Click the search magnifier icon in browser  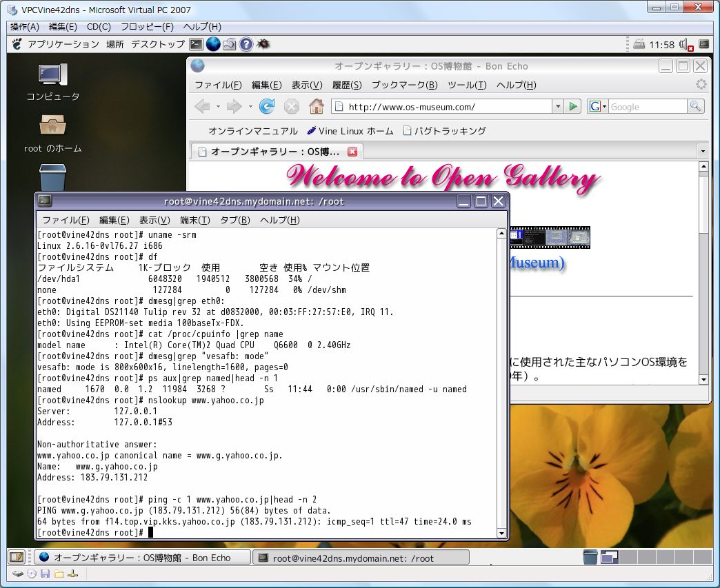(695, 106)
